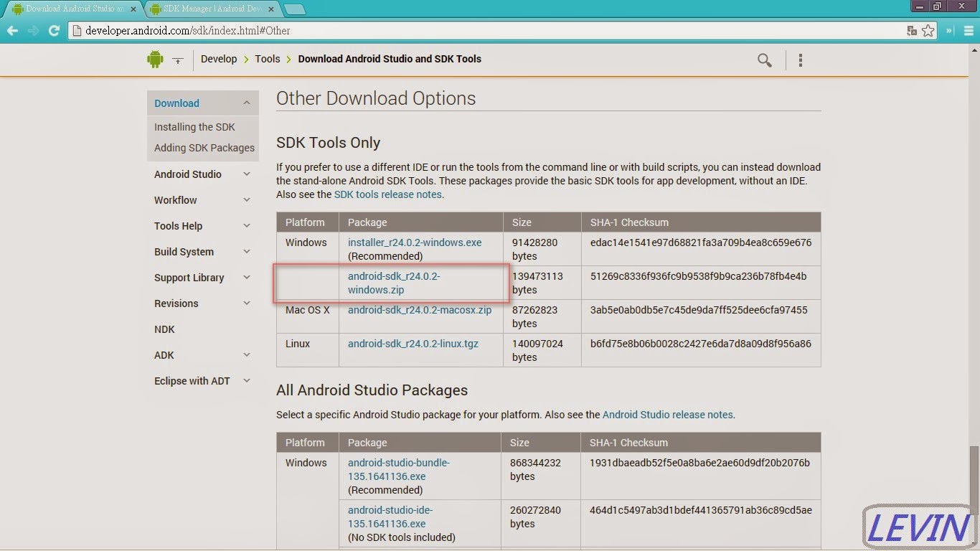
Task: Expand the Workflow sidebar chevron
Action: [246, 200]
